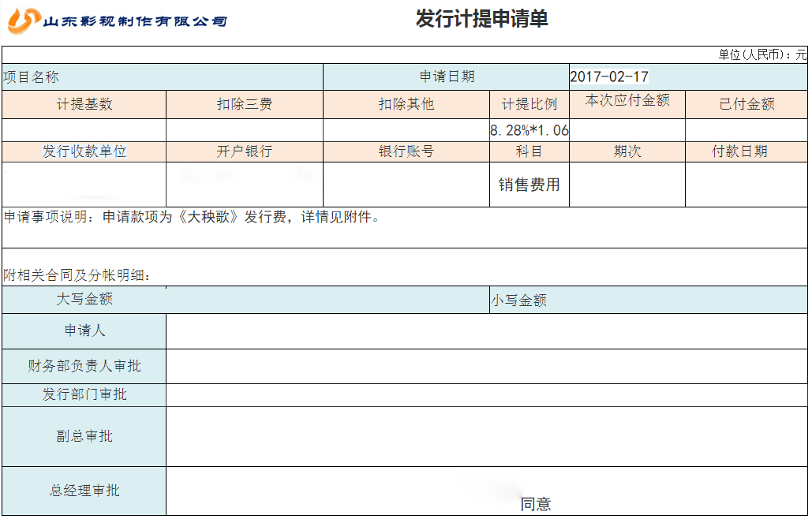Viewport: 812px width, 519px height.
Task: Click the empty cell under 付款日期
Action: [x=747, y=185]
